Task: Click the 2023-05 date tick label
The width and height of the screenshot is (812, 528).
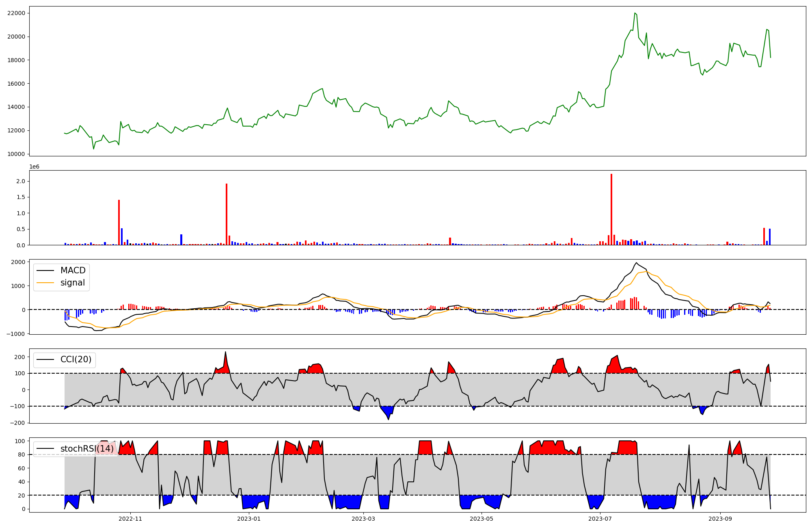Action: (482, 519)
